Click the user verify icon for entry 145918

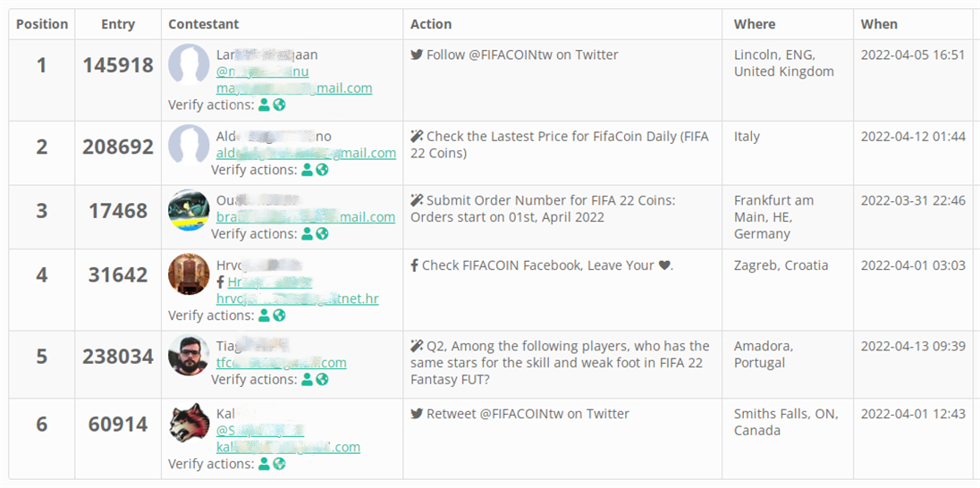tap(264, 105)
